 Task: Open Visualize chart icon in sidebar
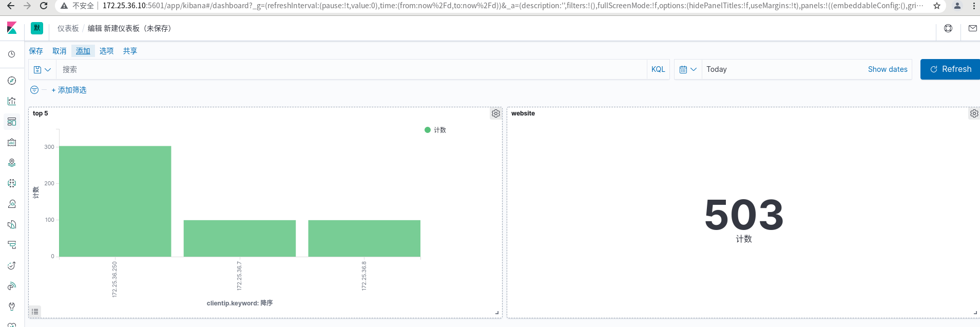pos(12,101)
